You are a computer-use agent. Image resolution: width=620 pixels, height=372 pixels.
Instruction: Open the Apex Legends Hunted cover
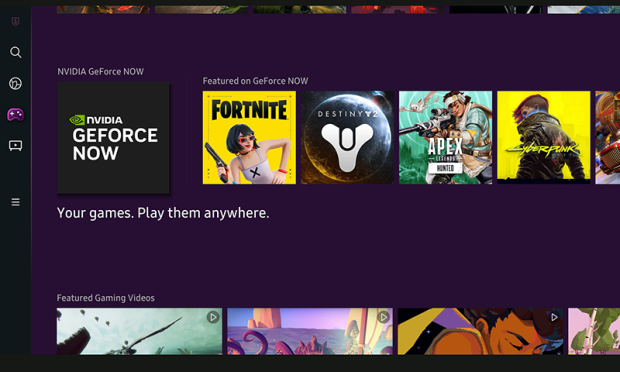click(445, 138)
